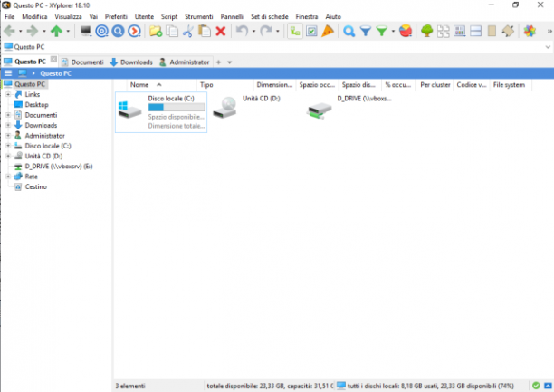
Task: Open the address bar dropdown chevron
Action: coord(548,47)
